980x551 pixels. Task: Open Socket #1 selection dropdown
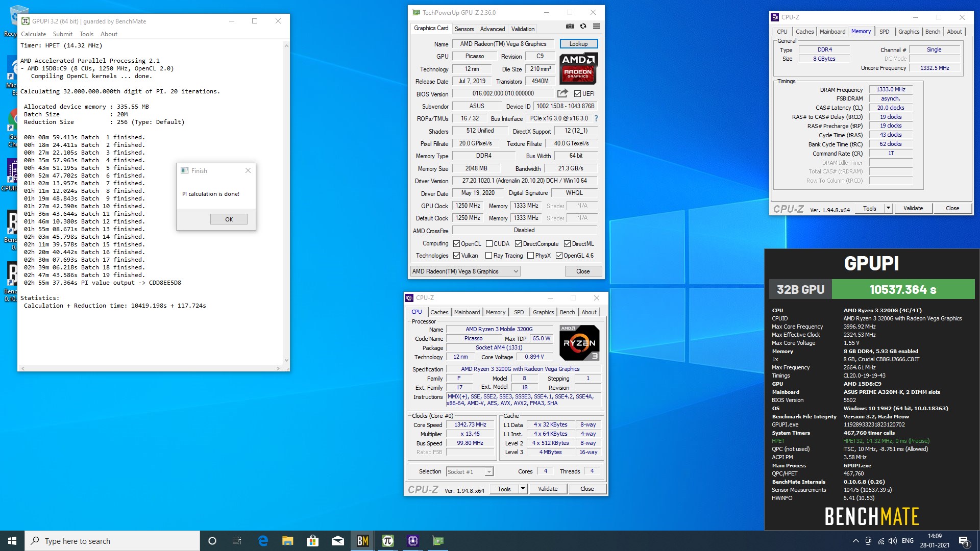[x=470, y=472]
